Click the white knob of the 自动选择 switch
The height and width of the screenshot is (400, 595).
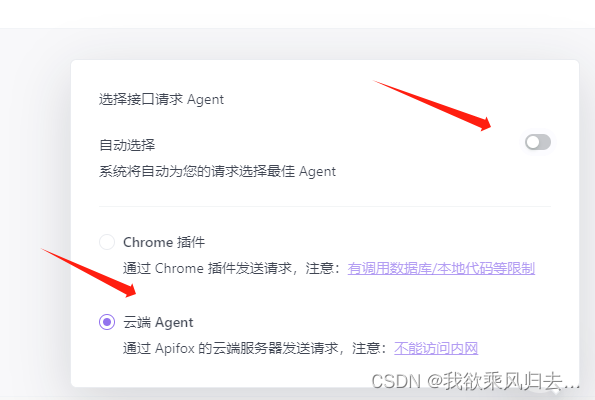click(x=533, y=142)
